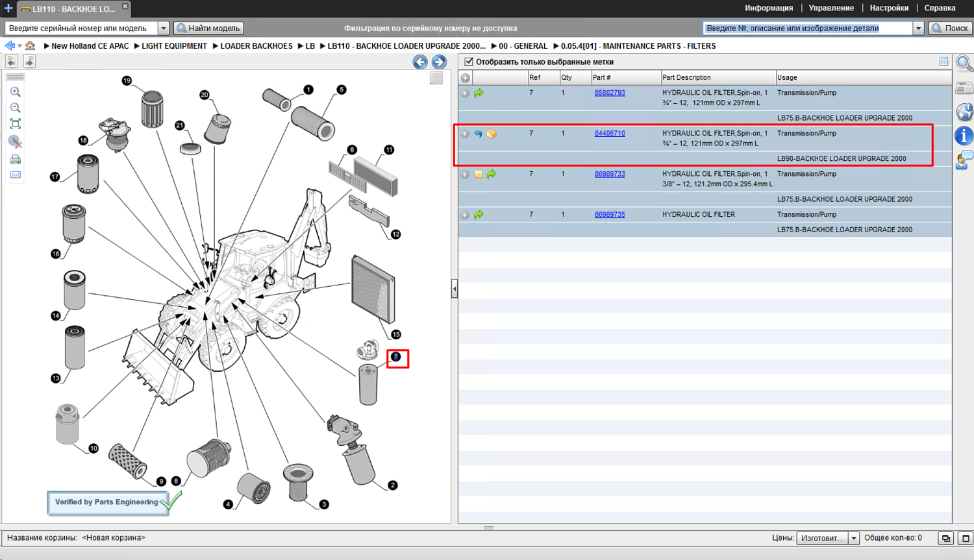Open the 'Справка' menu
The image size is (974, 560).
[940, 8]
